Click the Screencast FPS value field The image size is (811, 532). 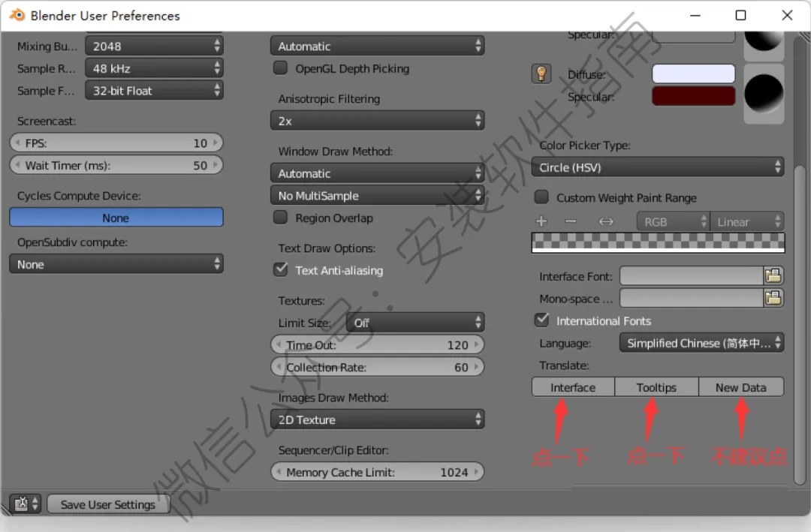click(x=116, y=143)
